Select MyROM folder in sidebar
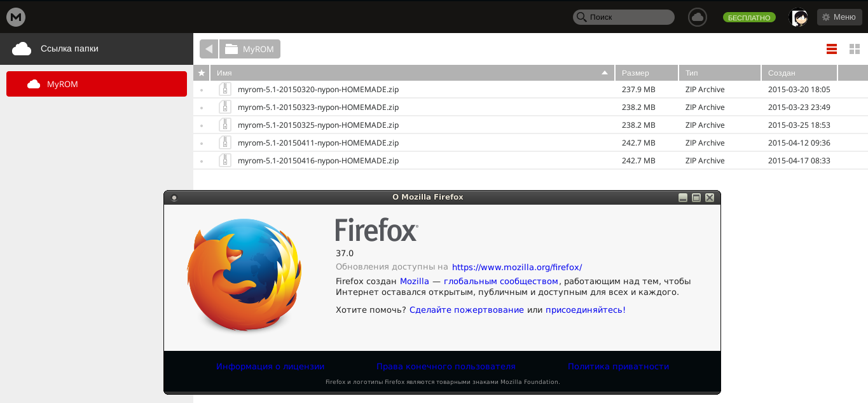 97,84
